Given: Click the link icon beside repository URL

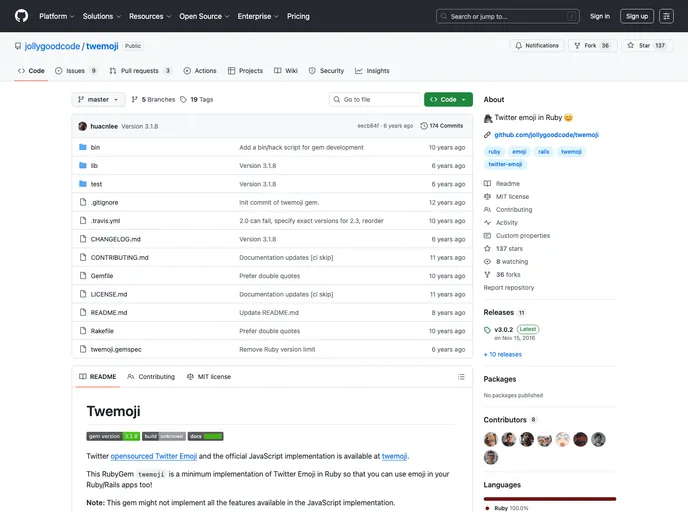Looking at the screenshot, I should click(487, 135).
